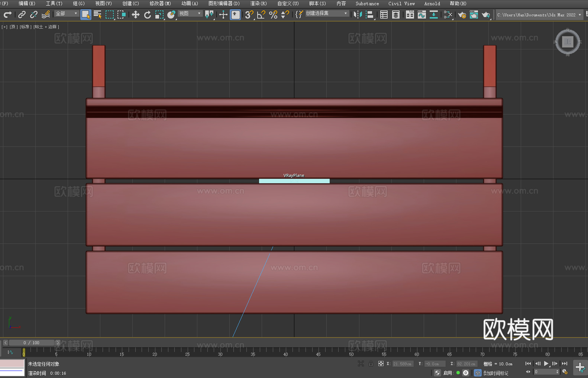This screenshot has width=588, height=378.
Task: Choose the Rectangular Selection Region tool
Action: [x=110, y=14]
